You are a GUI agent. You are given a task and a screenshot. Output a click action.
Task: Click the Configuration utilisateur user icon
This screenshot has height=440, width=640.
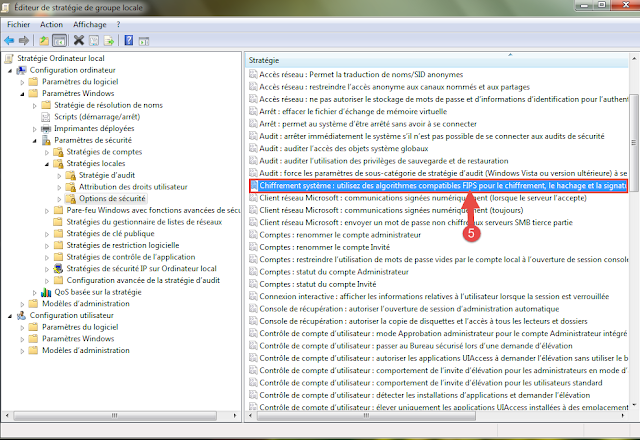[21, 316]
